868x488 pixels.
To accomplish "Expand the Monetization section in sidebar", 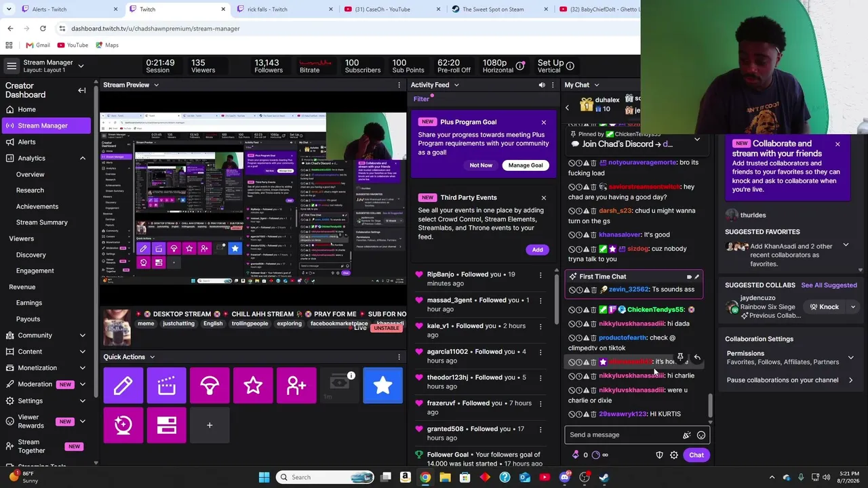I will 83,368.
